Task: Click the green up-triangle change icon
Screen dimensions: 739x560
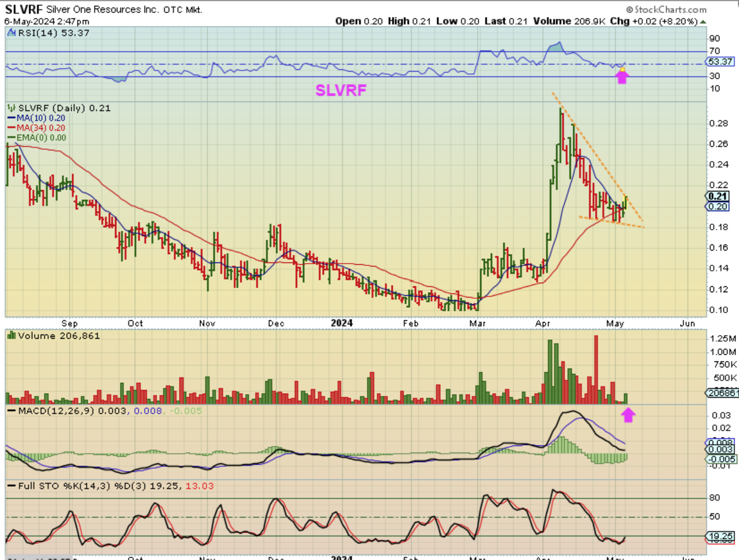Action: pos(703,21)
